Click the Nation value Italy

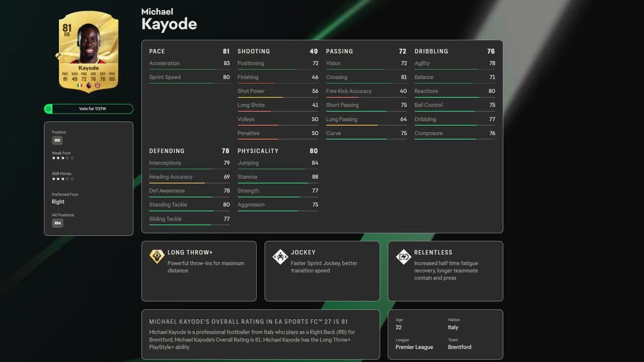[x=453, y=327]
